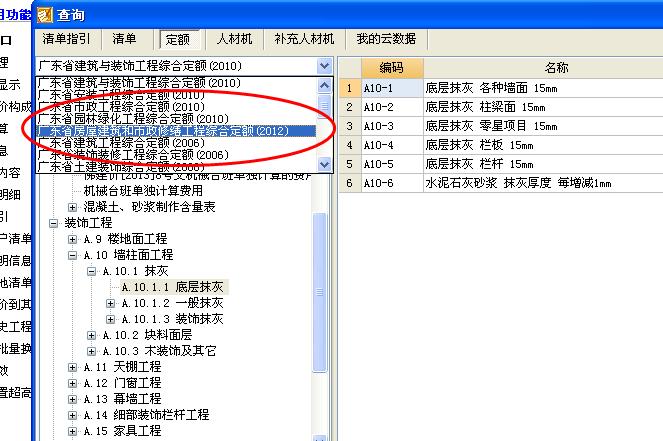
Task: Click 底层抹灰 栏板 15mm name cell
Action: 543,145
